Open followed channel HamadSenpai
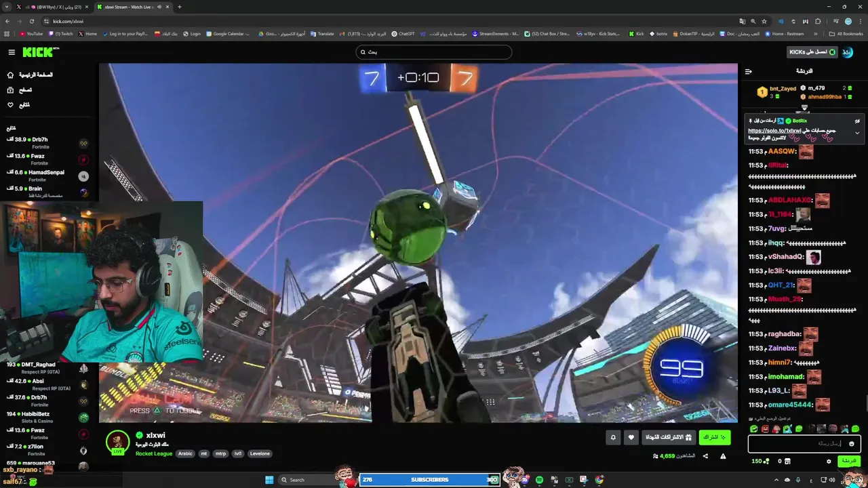 47,176
